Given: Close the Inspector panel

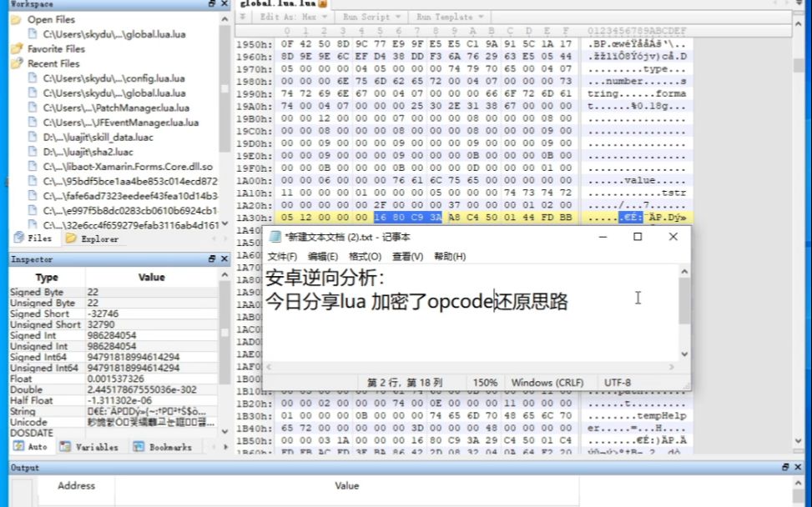Looking at the screenshot, I should pyautogui.click(x=224, y=259).
